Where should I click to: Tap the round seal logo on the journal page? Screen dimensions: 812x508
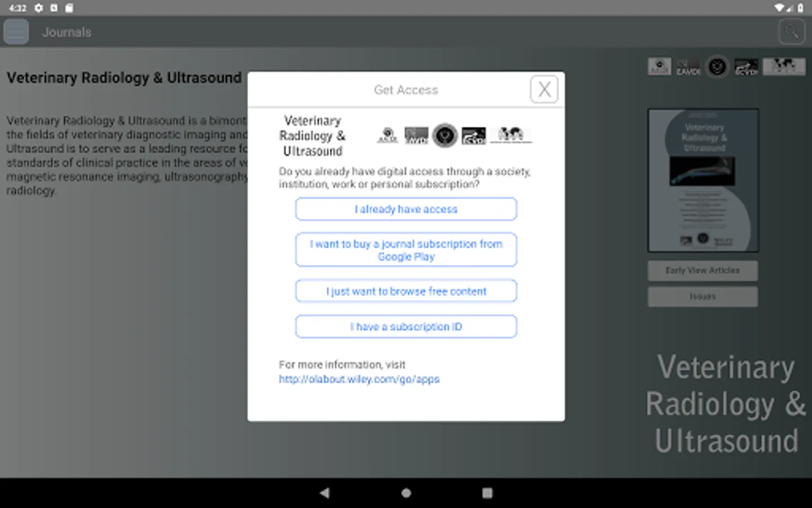[x=717, y=67]
